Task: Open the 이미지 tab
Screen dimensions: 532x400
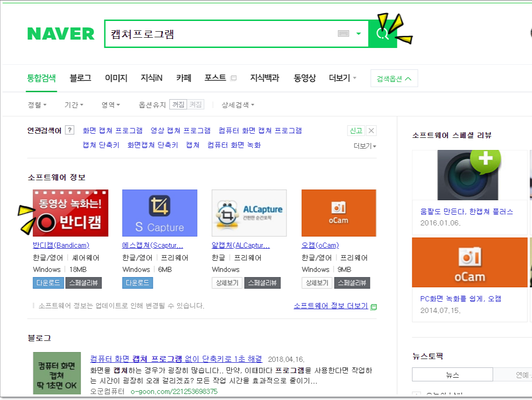Action: coord(116,78)
